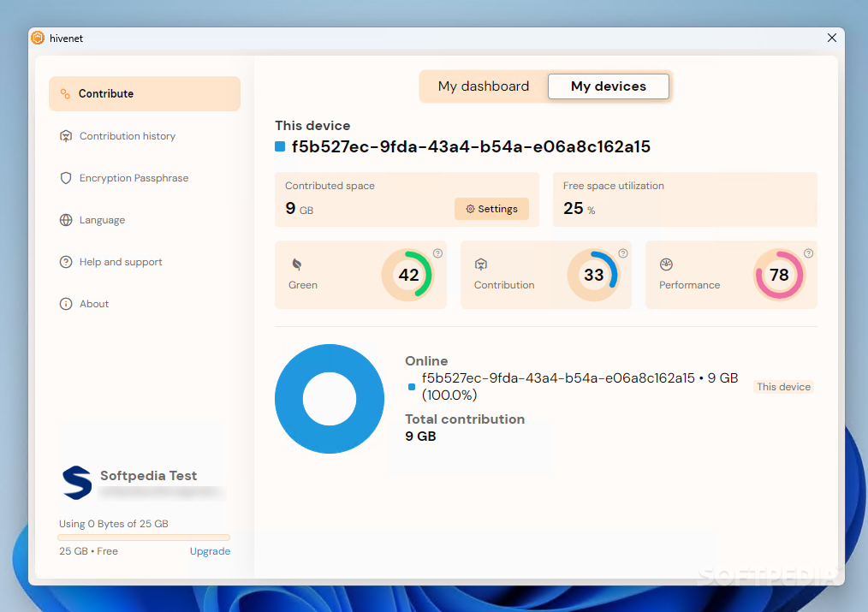Click the blue donut contribution chart

click(330, 399)
